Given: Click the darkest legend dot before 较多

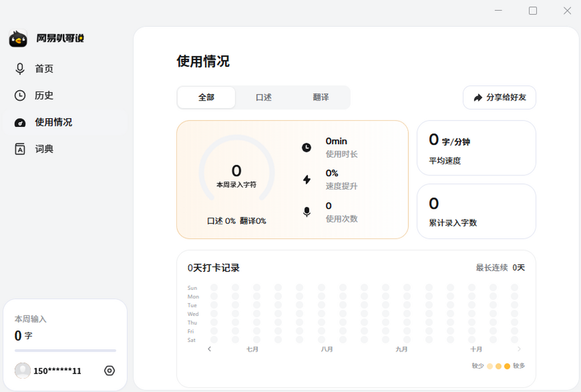Looking at the screenshot, I should pos(507,366).
